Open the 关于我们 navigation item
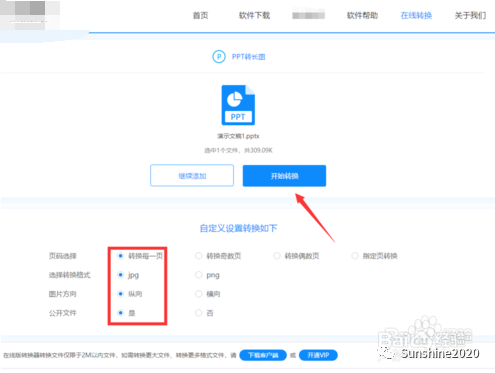Viewport: 495px width, 373px height. tap(470, 15)
